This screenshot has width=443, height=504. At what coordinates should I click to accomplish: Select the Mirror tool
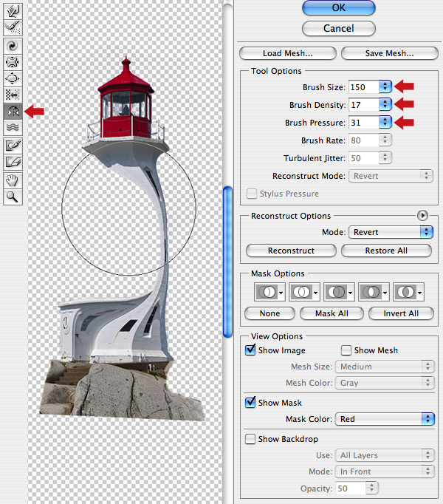(x=13, y=112)
